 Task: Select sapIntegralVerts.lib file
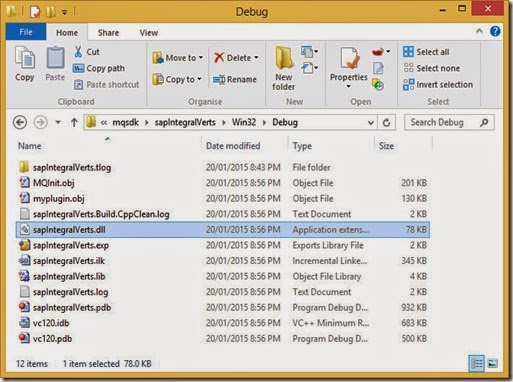(223, 276)
